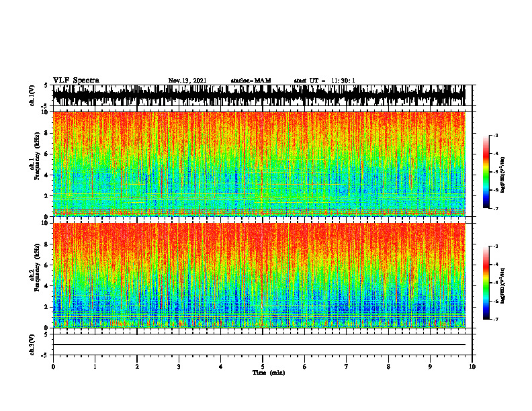Viewport: 532px width, 411px height.
Task: Click inside the ch.1 spectrogram panel
Action: pos(259,164)
